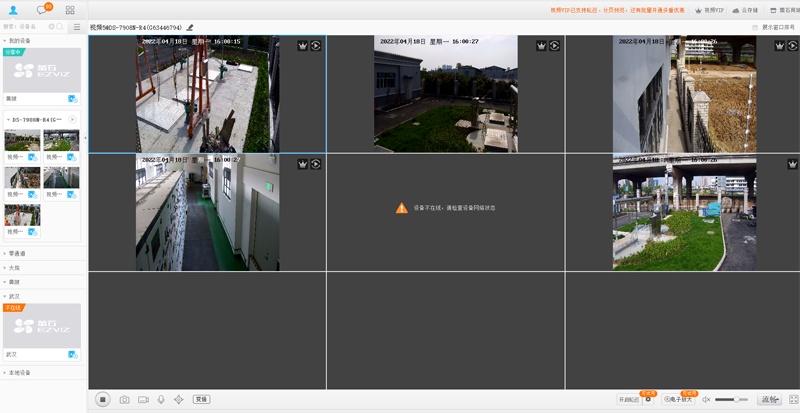Adjust the volume slider

(731, 399)
